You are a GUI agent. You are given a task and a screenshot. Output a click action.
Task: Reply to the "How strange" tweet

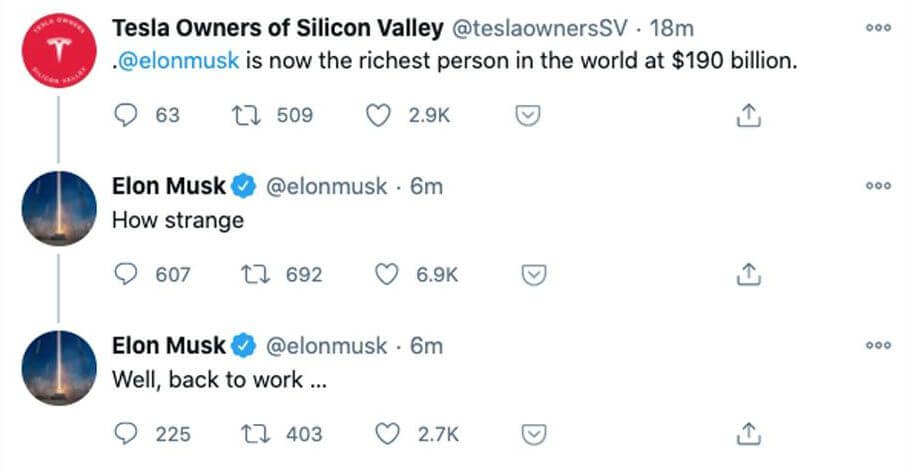coord(126,273)
